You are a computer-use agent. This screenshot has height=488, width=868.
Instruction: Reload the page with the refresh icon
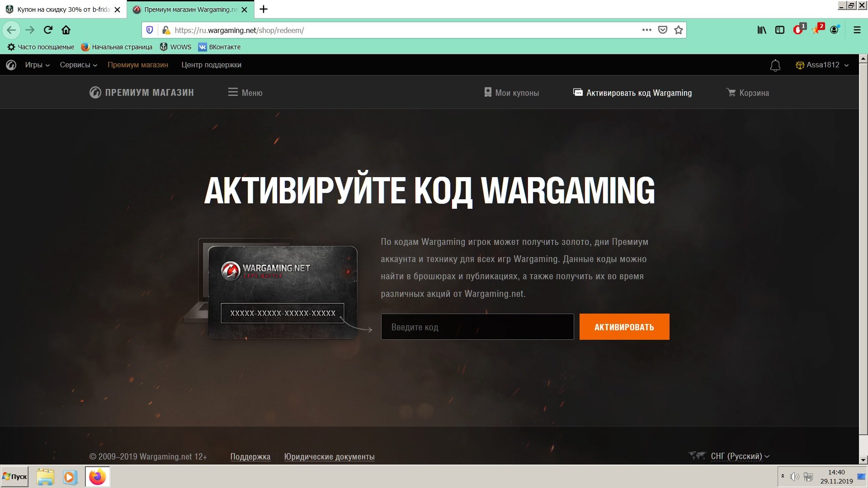48,30
